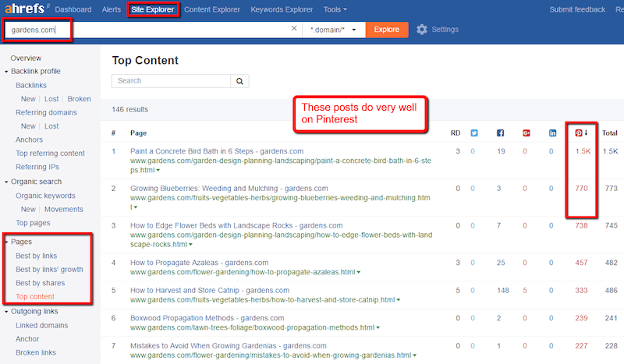The image size is (624, 364).
Task: Open Best by shares report
Action: point(41,283)
